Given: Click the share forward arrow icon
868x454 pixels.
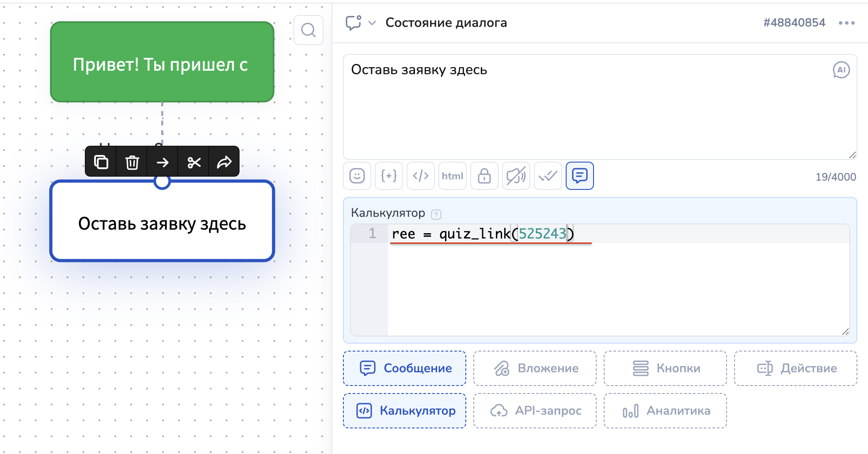Looking at the screenshot, I should [224, 162].
